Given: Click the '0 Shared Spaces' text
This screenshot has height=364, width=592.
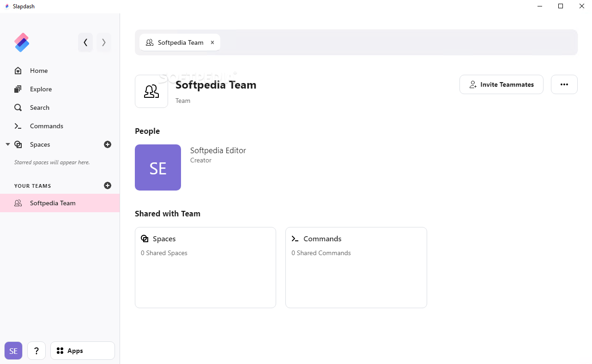Looking at the screenshot, I should tap(164, 253).
